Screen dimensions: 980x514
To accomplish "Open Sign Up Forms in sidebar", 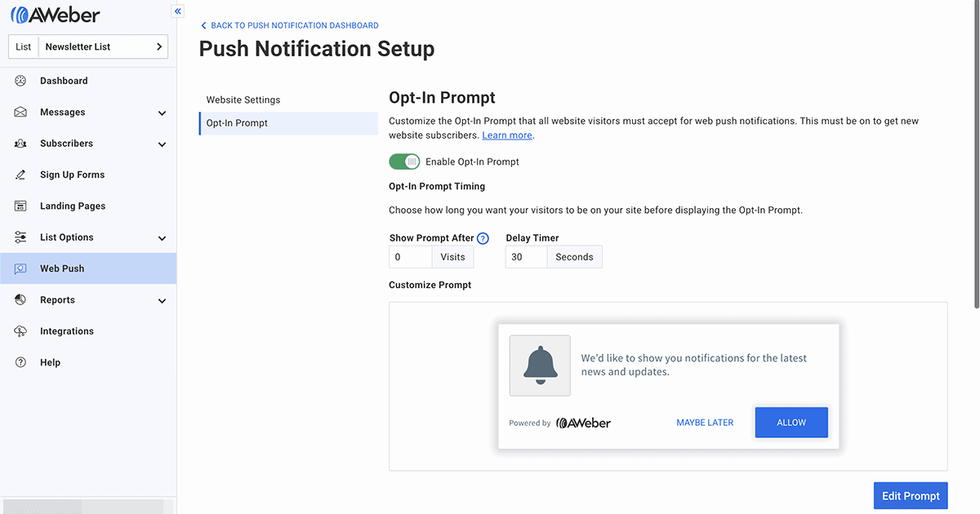I will (x=88, y=175).
